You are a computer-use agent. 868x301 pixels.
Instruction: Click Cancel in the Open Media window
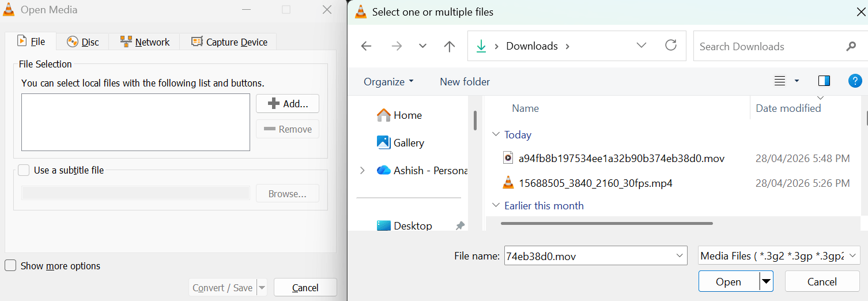point(305,288)
